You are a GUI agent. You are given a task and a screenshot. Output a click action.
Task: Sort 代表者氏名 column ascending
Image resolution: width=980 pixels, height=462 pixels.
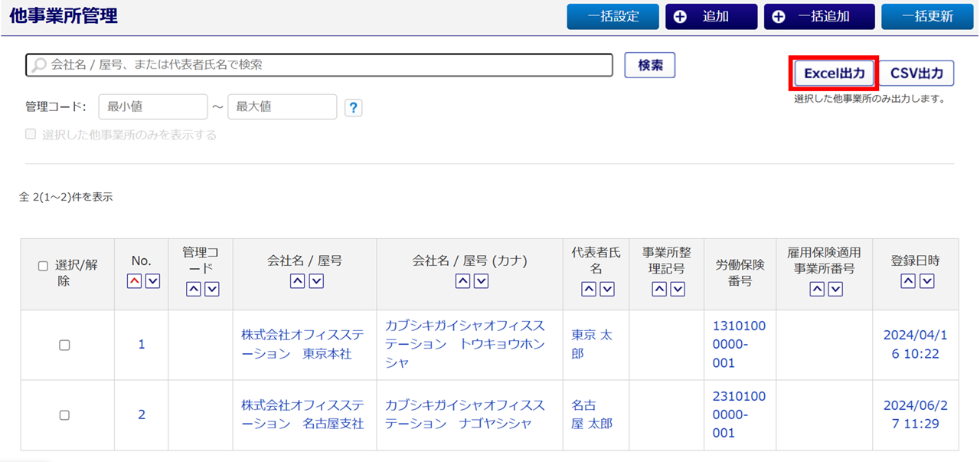point(589,289)
